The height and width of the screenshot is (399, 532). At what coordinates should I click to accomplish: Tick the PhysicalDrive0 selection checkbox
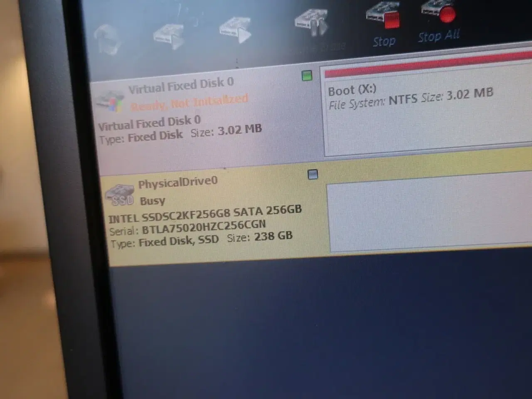click(313, 175)
